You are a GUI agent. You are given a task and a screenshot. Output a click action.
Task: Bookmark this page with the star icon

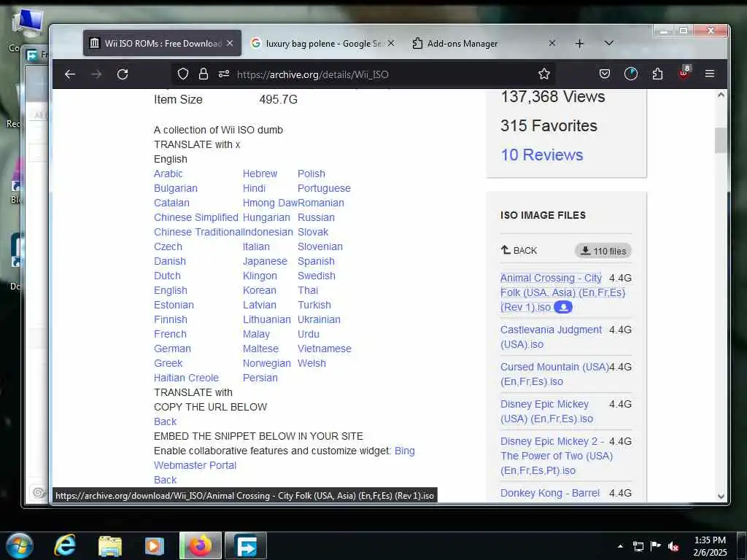[x=544, y=74]
